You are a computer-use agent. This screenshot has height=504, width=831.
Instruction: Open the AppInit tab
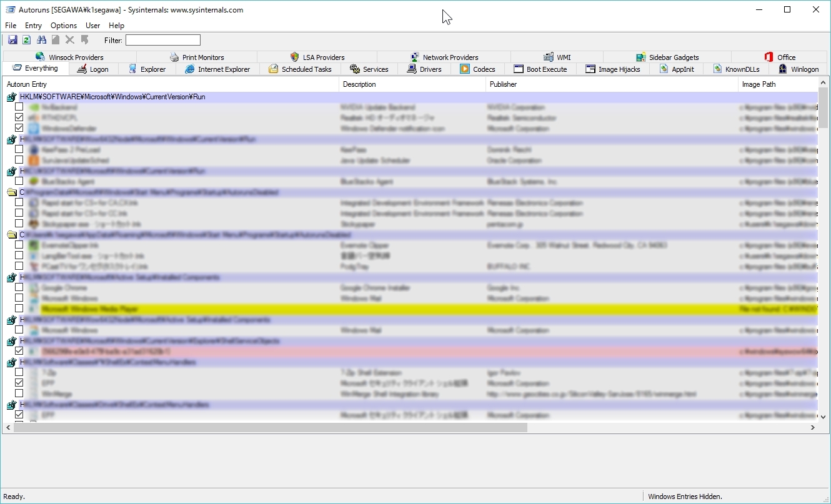point(677,69)
